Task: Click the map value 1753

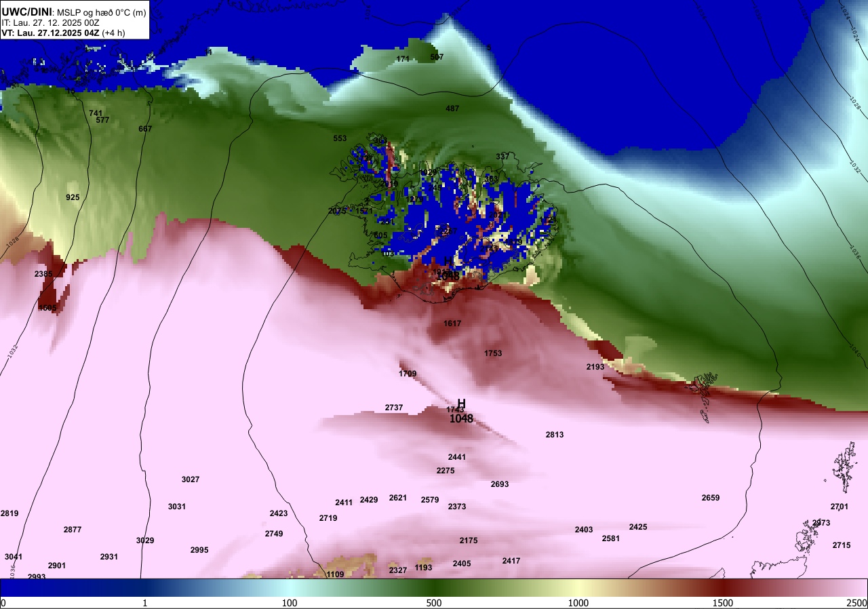Action: pos(493,353)
